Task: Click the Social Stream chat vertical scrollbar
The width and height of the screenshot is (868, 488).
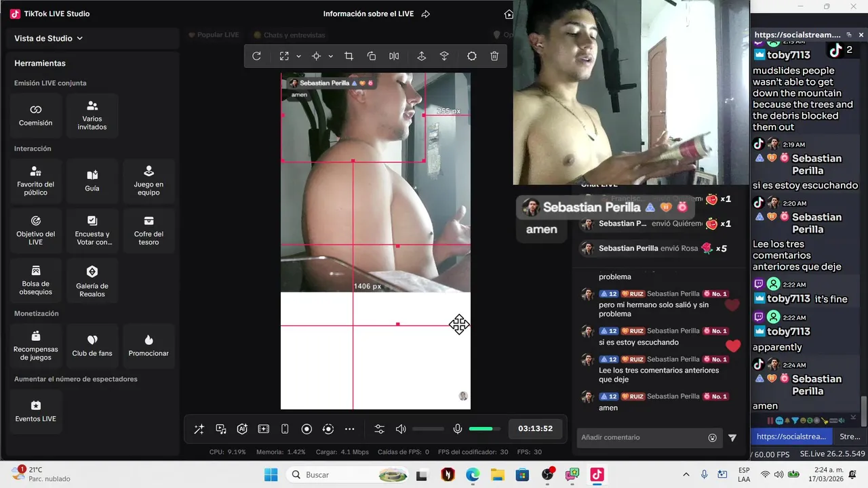Action: point(863,411)
